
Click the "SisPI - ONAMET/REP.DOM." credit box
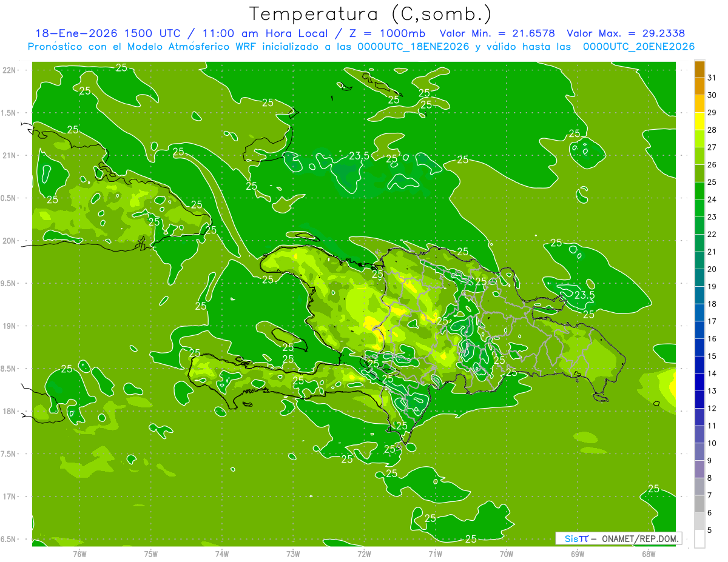618,538
